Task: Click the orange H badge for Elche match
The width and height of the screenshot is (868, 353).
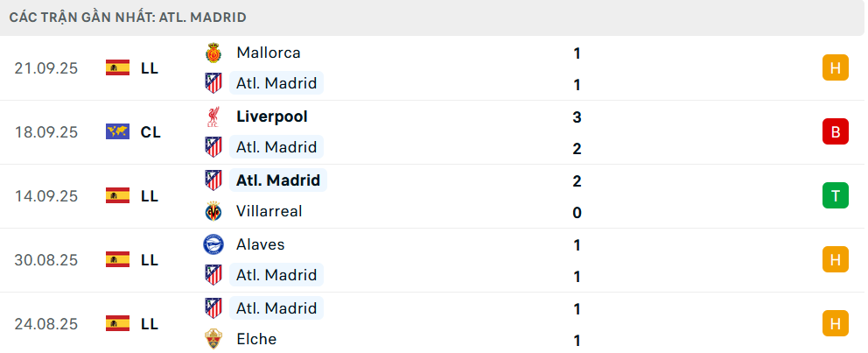Action: click(836, 323)
